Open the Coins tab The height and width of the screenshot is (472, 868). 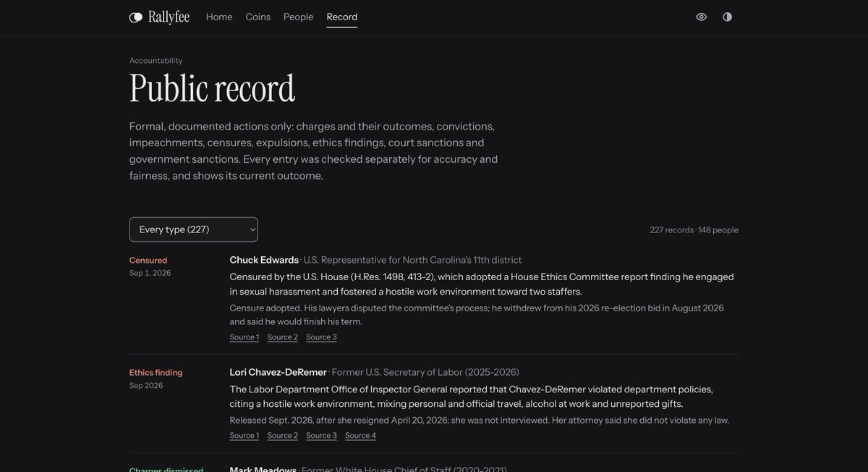click(258, 17)
